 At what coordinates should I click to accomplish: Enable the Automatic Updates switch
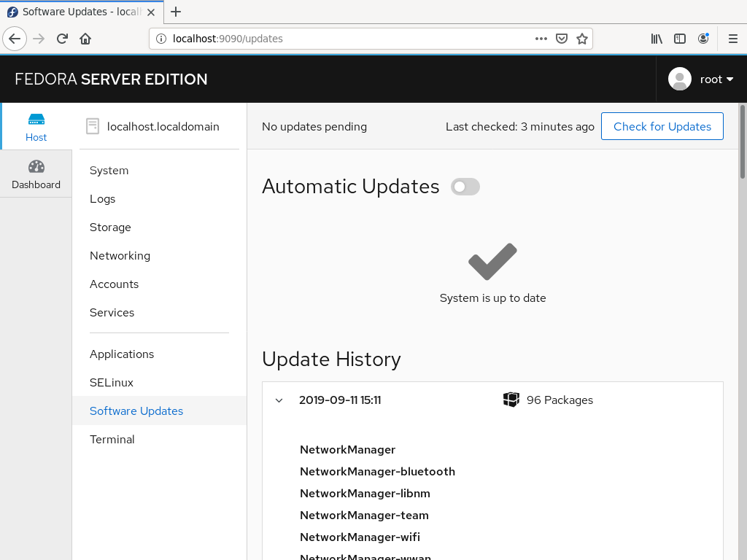465,187
